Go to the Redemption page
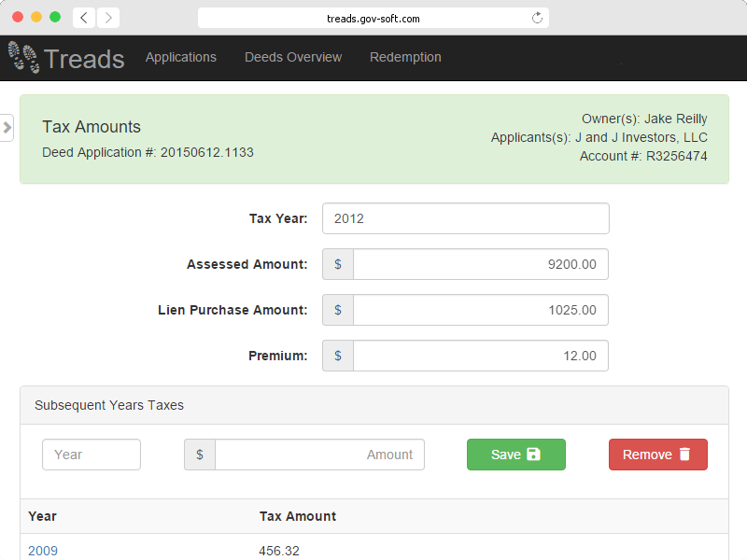747x560 pixels. point(405,57)
